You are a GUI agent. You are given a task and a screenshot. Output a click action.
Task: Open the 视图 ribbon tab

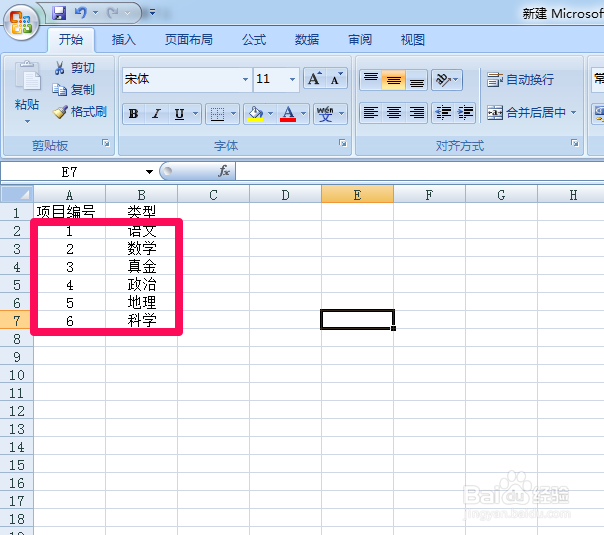(x=413, y=39)
